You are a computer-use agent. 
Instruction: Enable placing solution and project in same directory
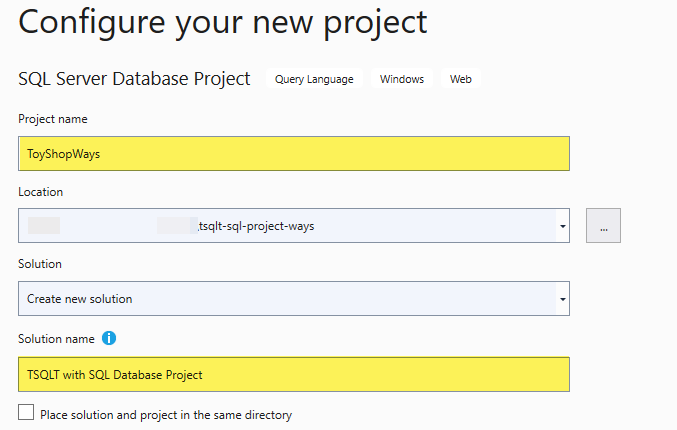click(x=26, y=413)
